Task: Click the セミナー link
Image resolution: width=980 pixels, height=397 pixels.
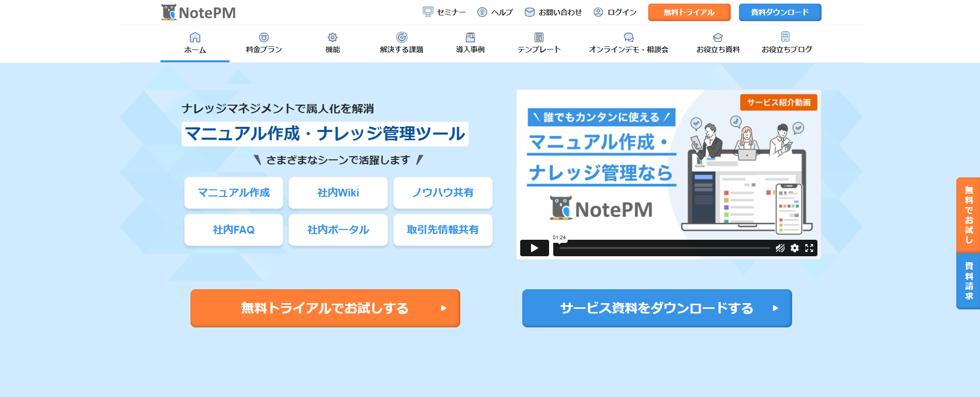Action: 451,12
